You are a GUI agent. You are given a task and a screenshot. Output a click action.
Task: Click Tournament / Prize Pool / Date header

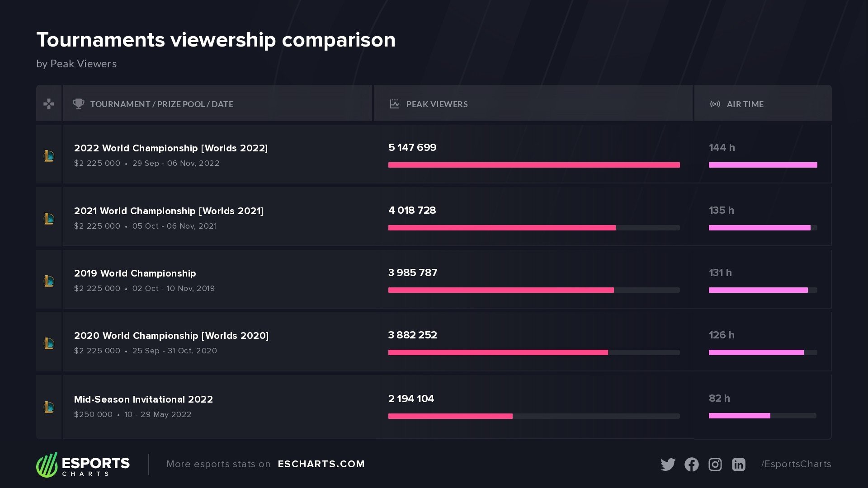(161, 104)
